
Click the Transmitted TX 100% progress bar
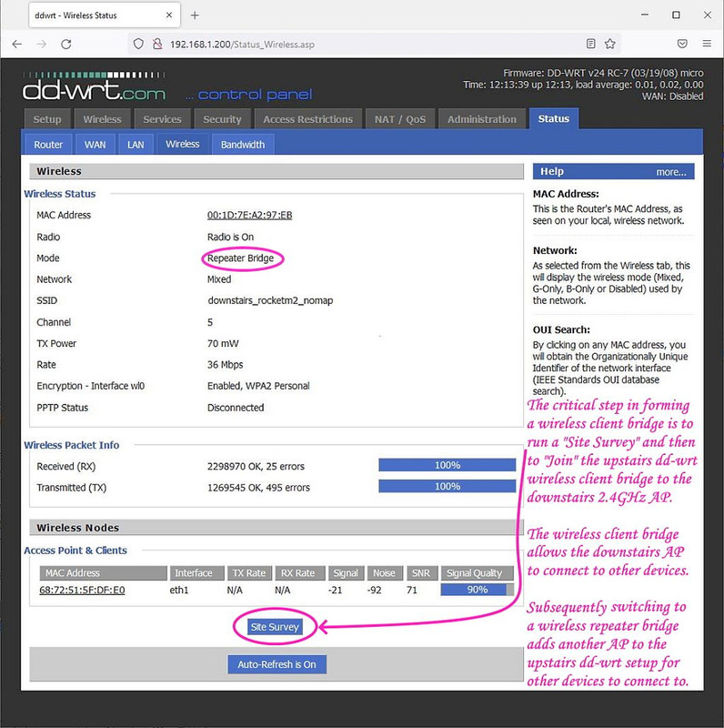(x=447, y=486)
